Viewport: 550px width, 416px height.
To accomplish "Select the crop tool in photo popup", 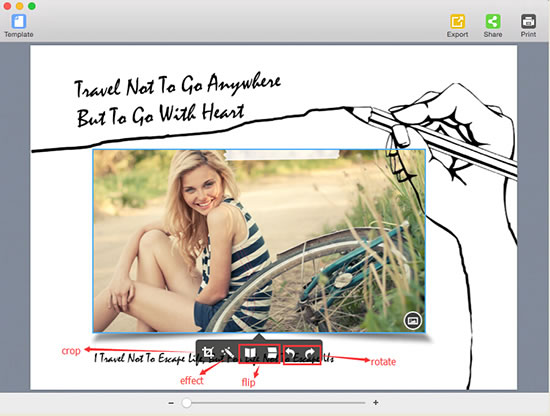I will coord(208,352).
